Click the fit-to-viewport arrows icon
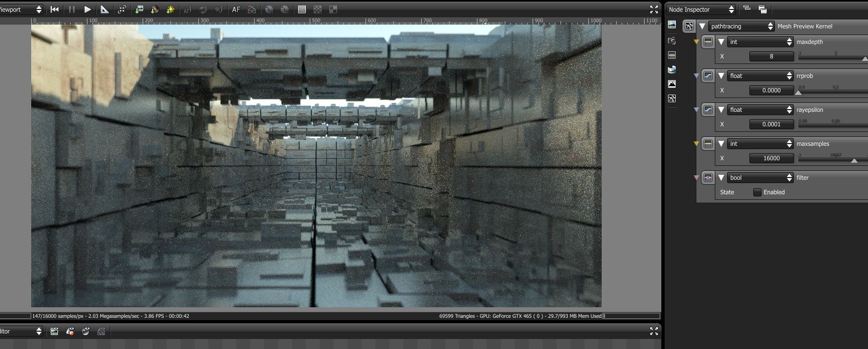This screenshot has height=349, width=868. (122, 9)
